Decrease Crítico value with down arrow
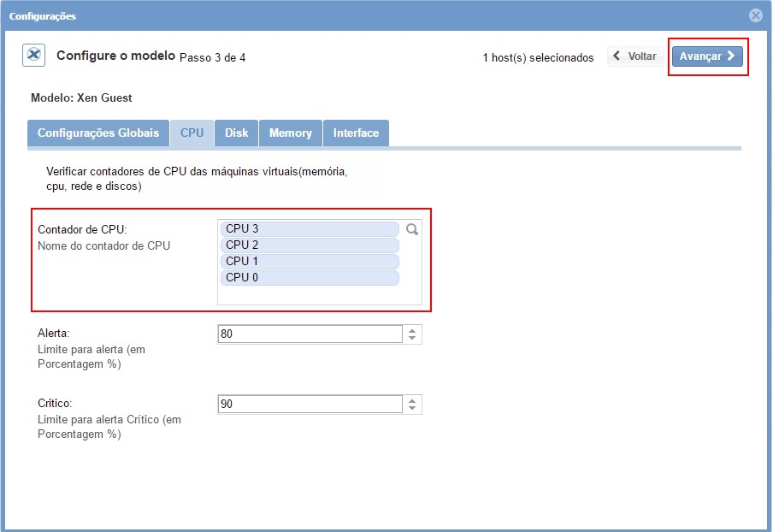Screen dimensions: 773x532 pos(412,409)
